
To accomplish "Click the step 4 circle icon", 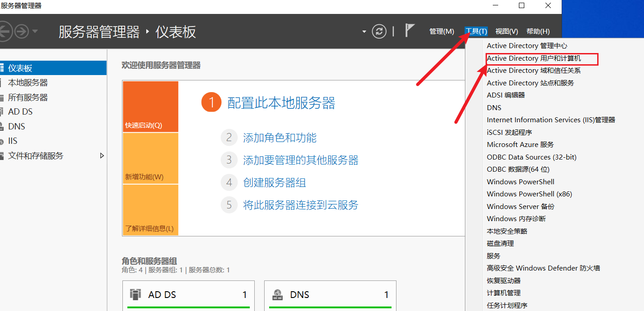I will pyautogui.click(x=229, y=182).
